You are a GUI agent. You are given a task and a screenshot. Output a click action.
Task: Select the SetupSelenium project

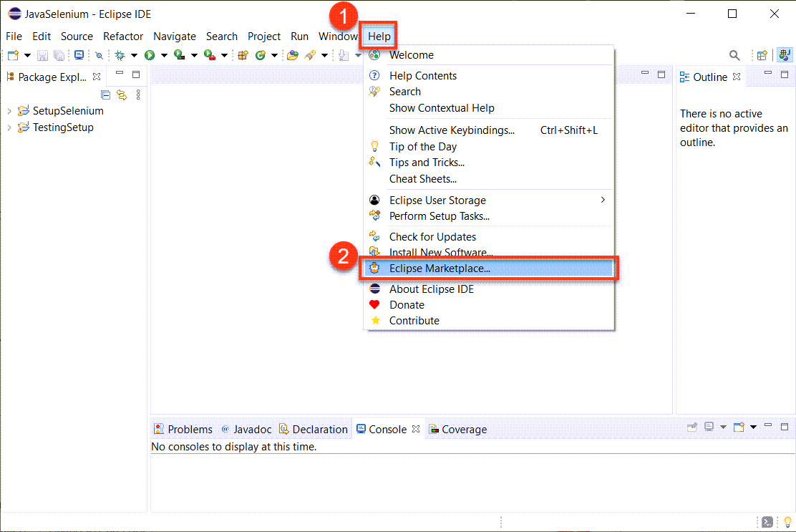[68, 111]
